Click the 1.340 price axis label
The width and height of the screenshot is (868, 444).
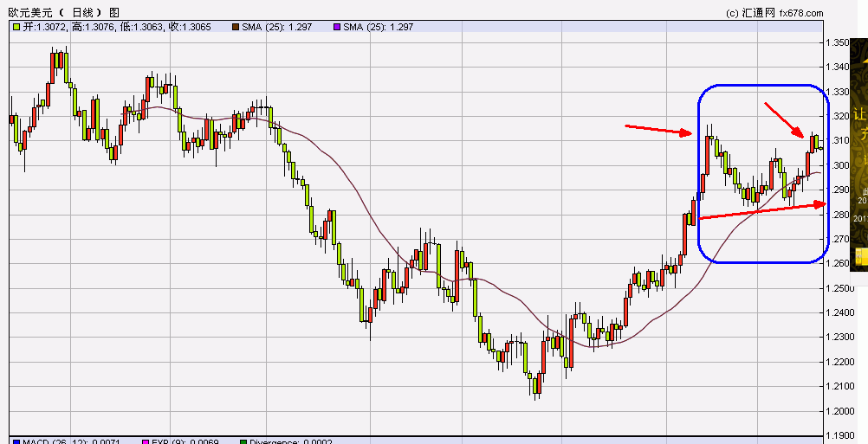837,67
